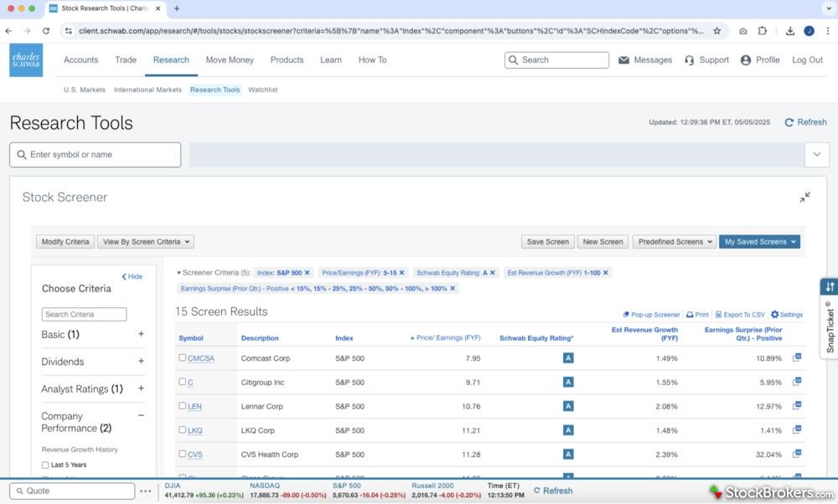Select the LEN stock checkbox
Image resolution: width=838 pixels, height=504 pixels.
pyautogui.click(x=183, y=406)
